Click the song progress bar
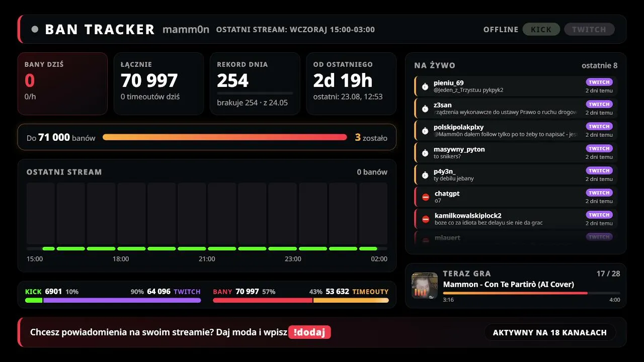 coord(531,293)
